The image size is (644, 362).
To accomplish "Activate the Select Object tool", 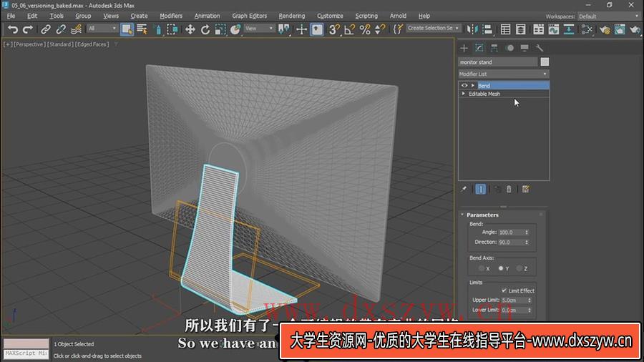I will tap(127, 29).
